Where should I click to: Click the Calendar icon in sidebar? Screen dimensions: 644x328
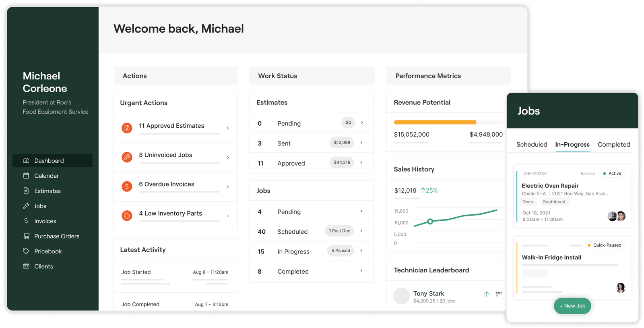[26, 176]
